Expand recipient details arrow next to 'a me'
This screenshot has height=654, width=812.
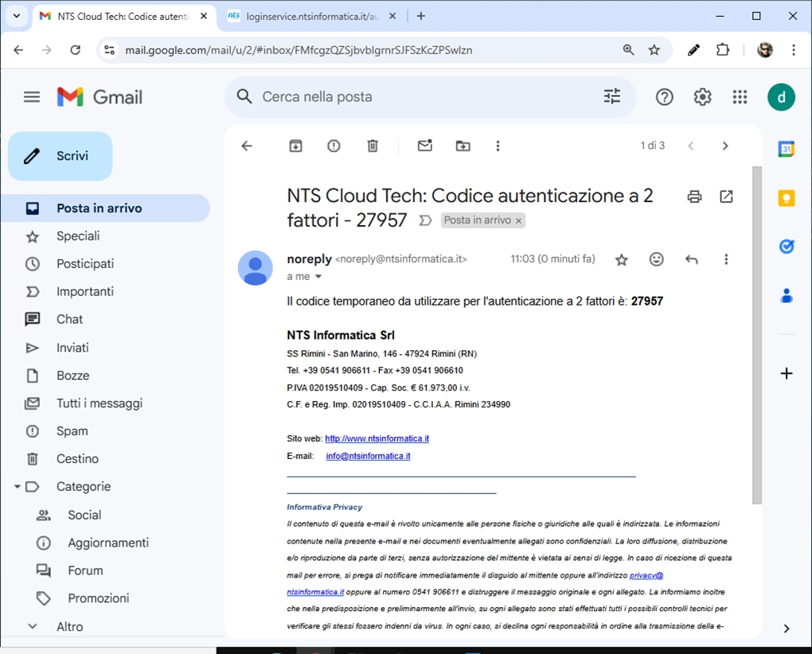click(x=318, y=277)
